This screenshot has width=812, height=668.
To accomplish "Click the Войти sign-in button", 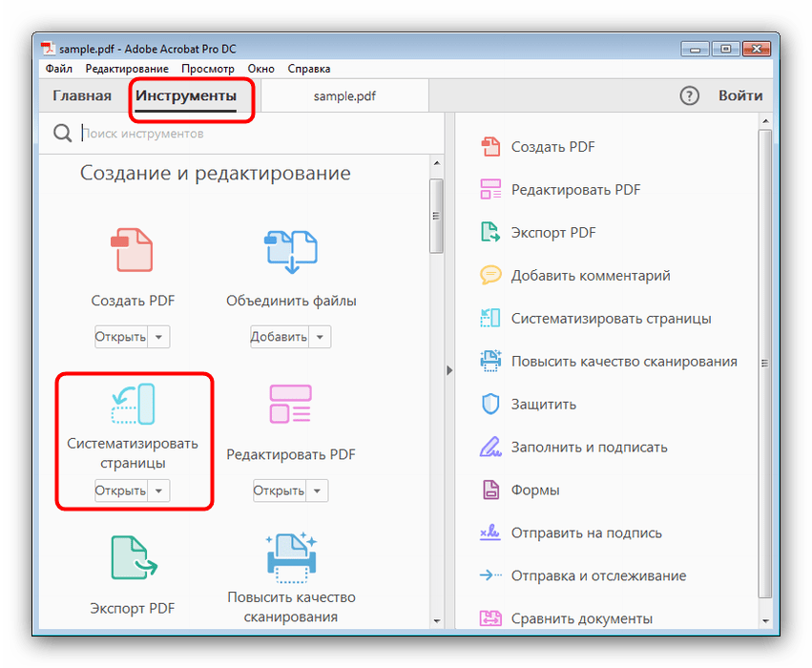I will pos(740,95).
